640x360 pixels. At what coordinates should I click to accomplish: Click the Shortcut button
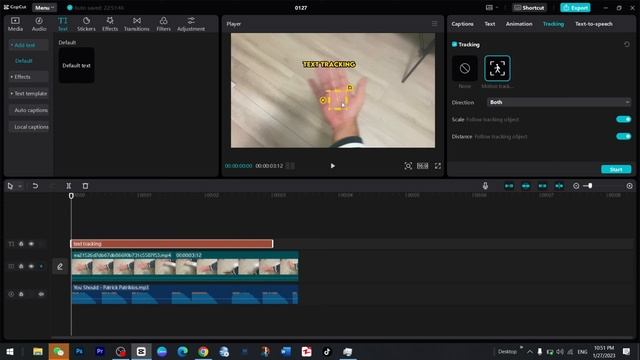click(x=529, y=8)
